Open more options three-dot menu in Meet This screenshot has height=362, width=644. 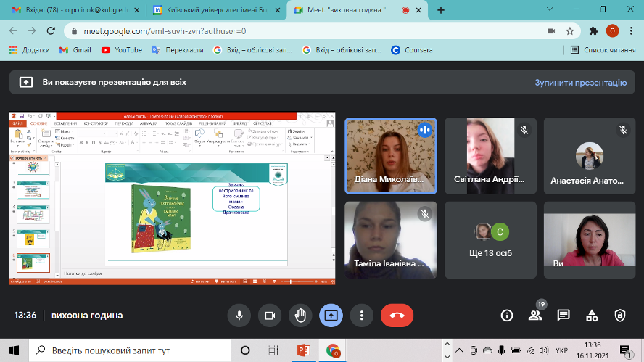point(361,316)
